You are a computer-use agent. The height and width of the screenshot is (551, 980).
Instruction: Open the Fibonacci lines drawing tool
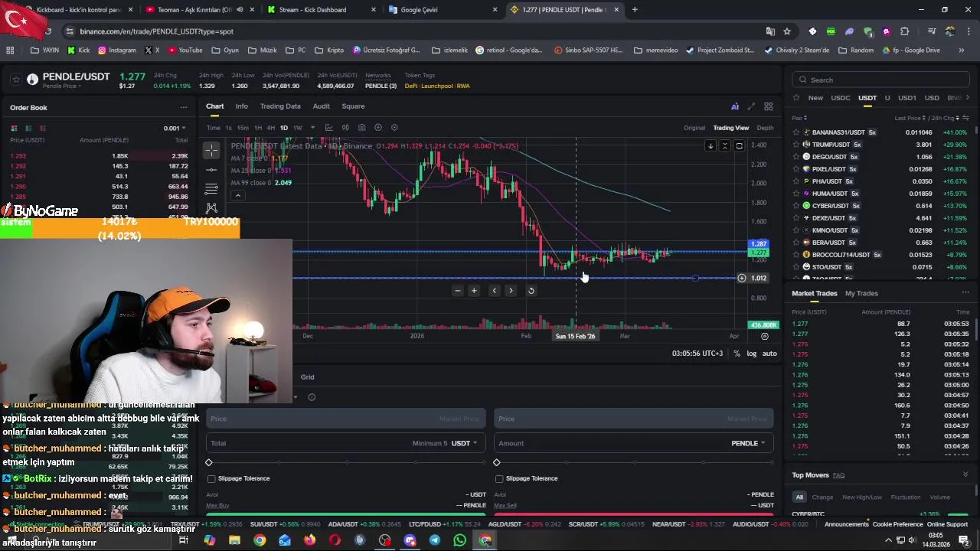(x=211, y=188)
